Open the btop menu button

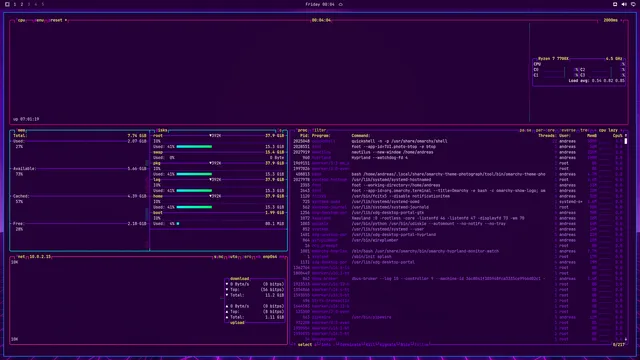pyautogui.click(x=40, y=20)
